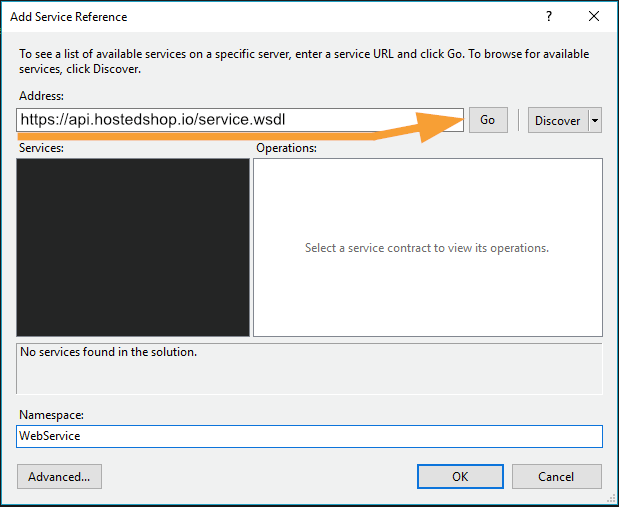Image resolution: width=619 pixels, height=507 pixels.
Task: Click the 'Address:' label
Action: click(40, 96)
